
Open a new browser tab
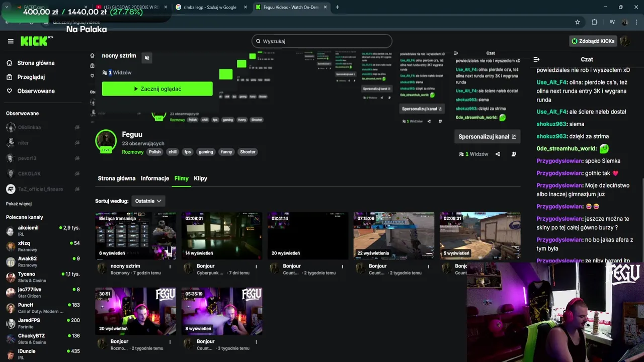tap(337, 7)
